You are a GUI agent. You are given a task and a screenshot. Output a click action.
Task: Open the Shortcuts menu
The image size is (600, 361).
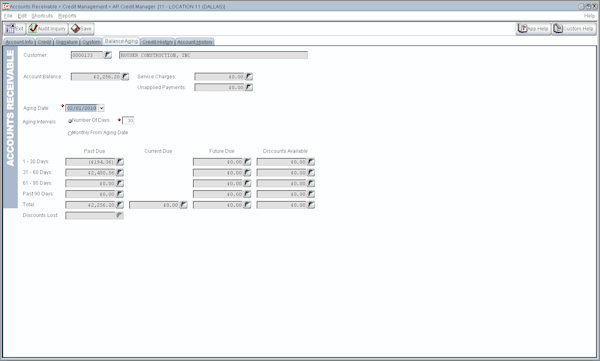(x=42, y=16)
